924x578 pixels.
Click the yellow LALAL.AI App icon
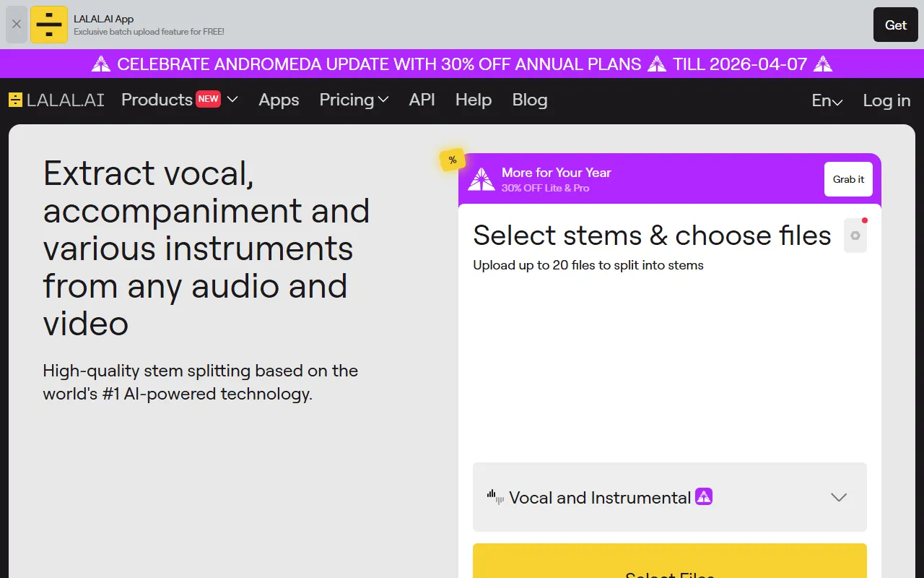click(x=49, y=25)
